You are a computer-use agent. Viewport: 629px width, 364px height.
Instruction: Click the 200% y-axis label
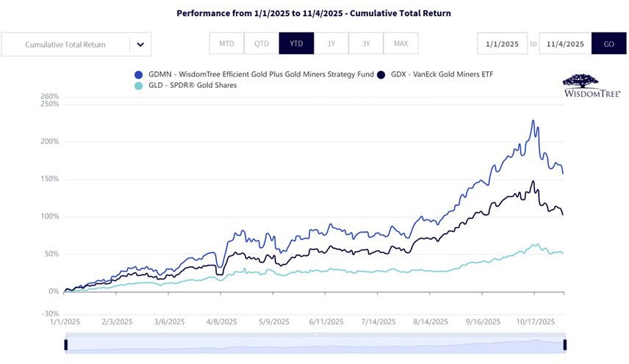pos(50,142)
